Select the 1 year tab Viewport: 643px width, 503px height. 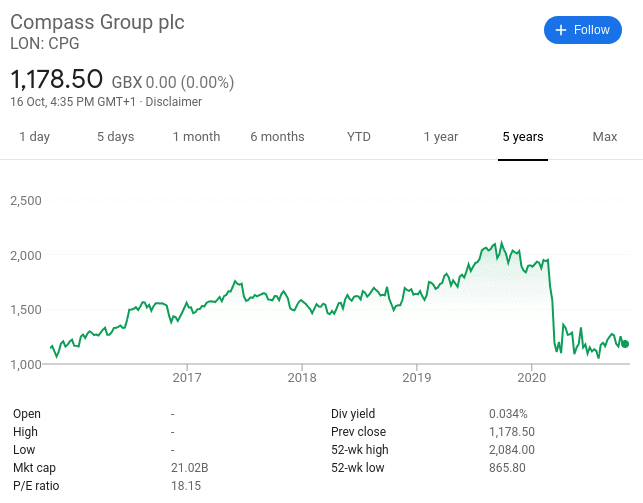click(441, 137)
